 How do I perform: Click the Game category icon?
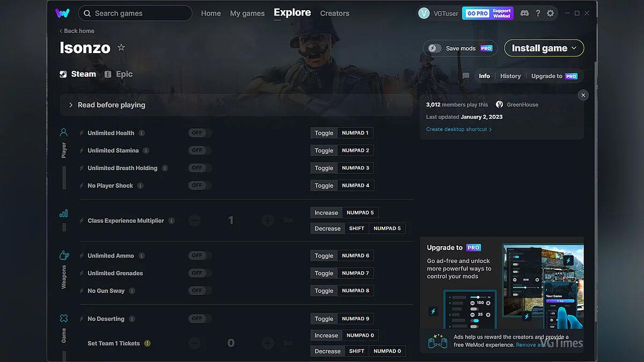click(64, 319)
